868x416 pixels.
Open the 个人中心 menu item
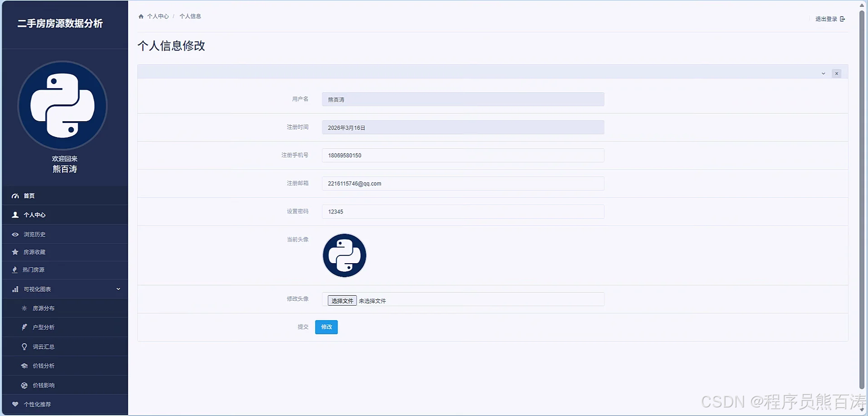[x=65, y=215]
